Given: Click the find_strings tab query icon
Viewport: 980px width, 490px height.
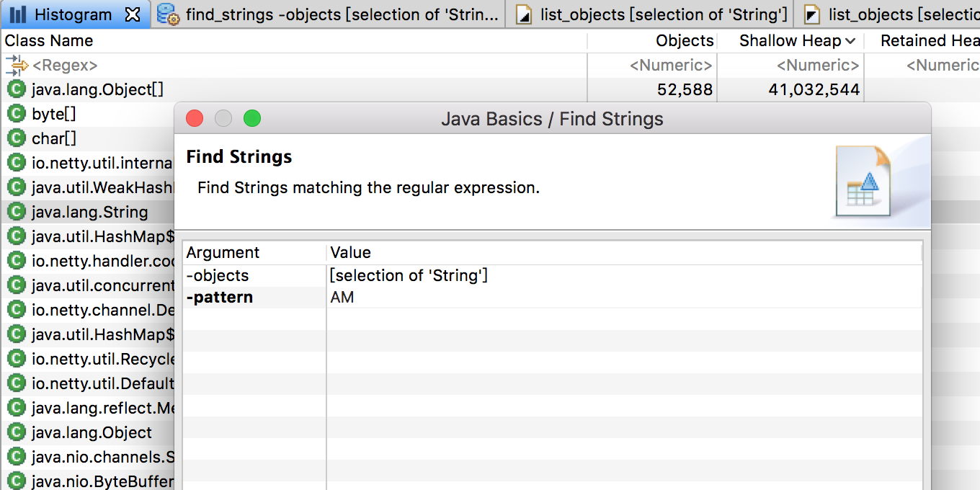Looking at the screenshot, I should click(x=168, y=14).
